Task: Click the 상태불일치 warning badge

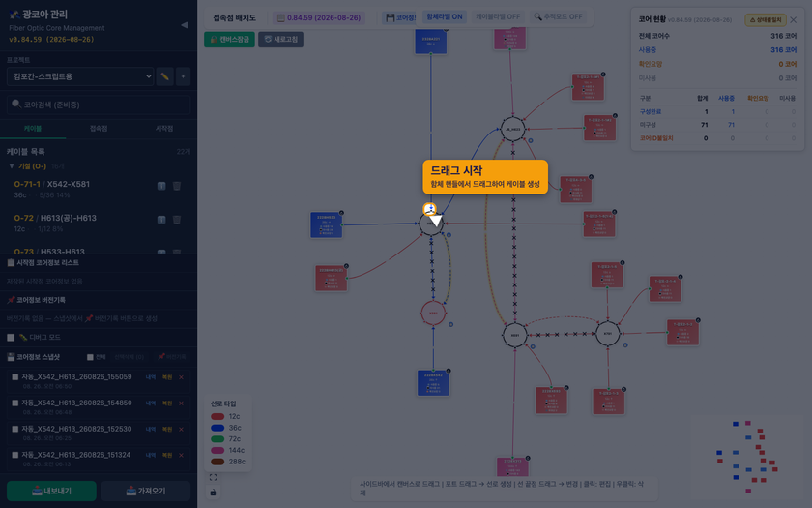Action: coord(766,20)
